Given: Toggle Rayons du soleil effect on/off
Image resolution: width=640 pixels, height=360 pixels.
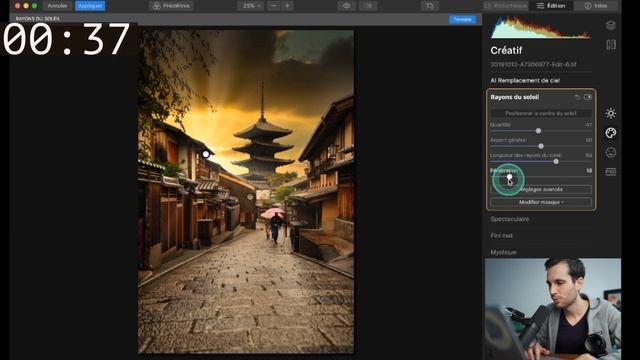Looking at the screenshot, I should click(588, 97).
